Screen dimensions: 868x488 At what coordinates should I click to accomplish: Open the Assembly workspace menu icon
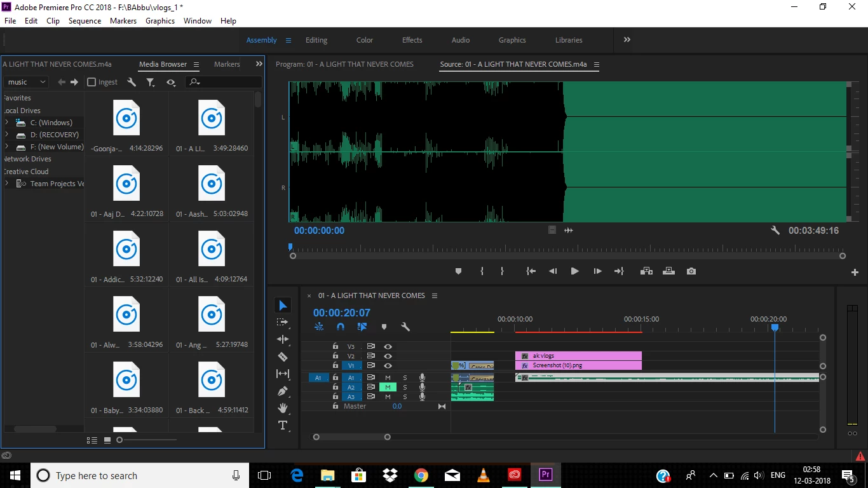pyautogui.click(x=288, y=40)
